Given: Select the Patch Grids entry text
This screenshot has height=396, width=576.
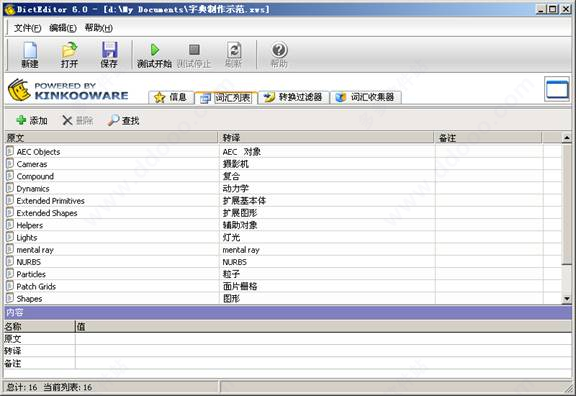Looking at the screenshot, I should [x=36, y=287].
